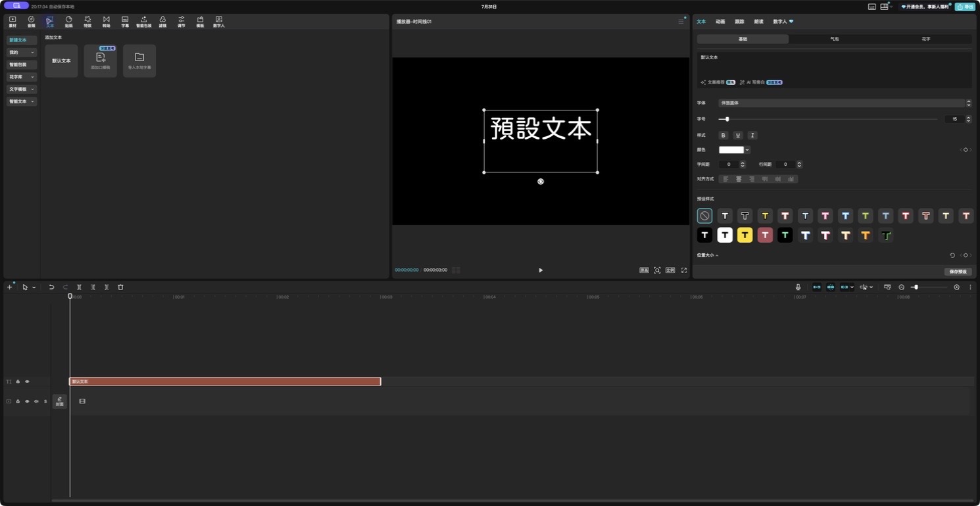
Task: Switch to the 气泡 sub-tab
Action: (834, 39)
